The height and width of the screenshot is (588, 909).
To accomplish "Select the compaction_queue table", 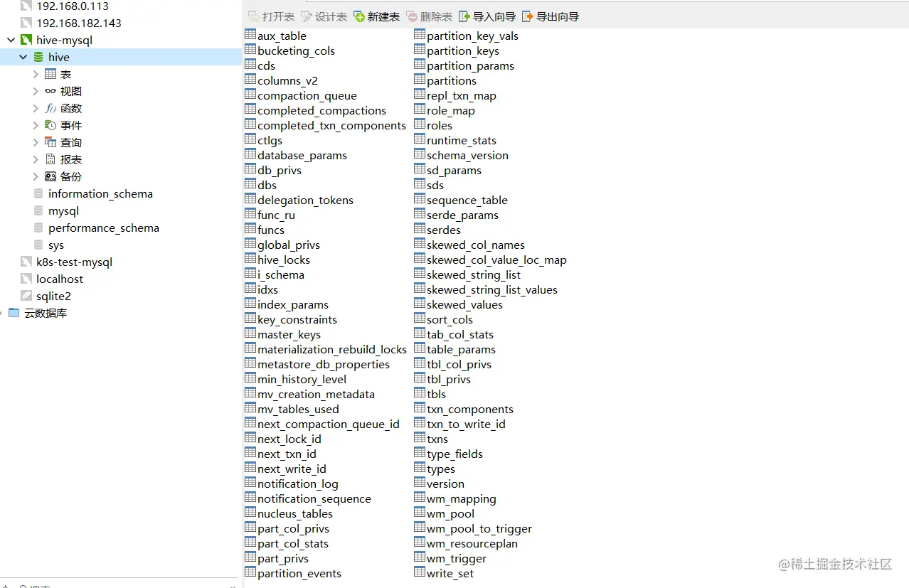I will click(307, 95).
